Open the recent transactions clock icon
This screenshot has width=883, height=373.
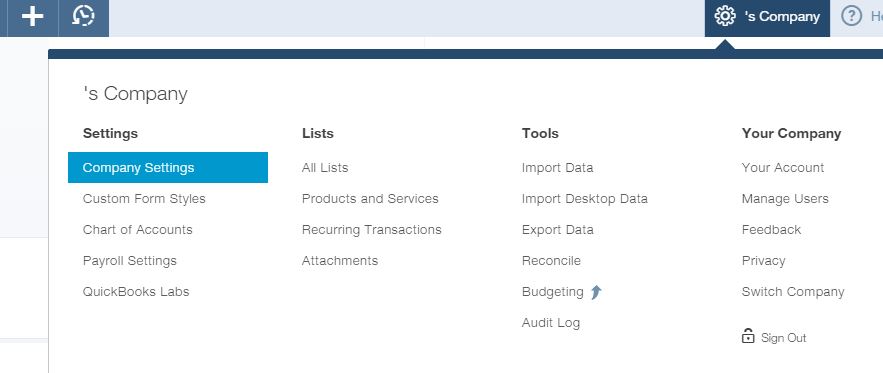click(83, 16)
